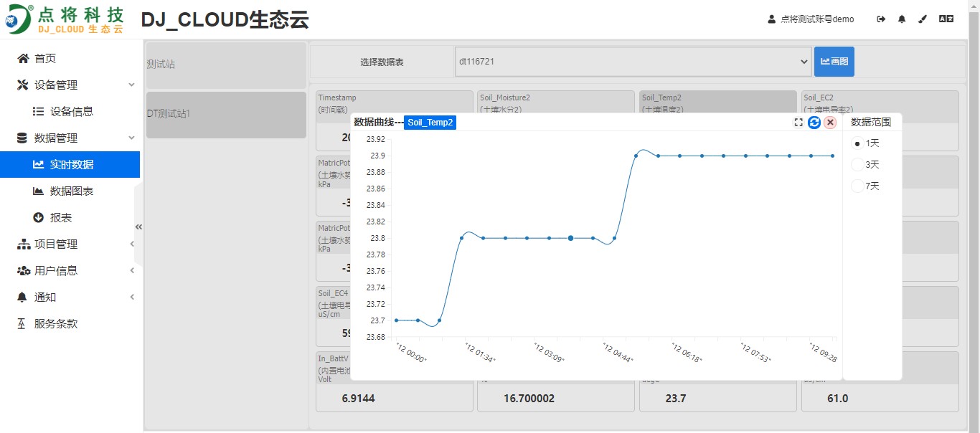
Task: Click the blue refresh icon on the chart dialog
Action: [814, 123]
